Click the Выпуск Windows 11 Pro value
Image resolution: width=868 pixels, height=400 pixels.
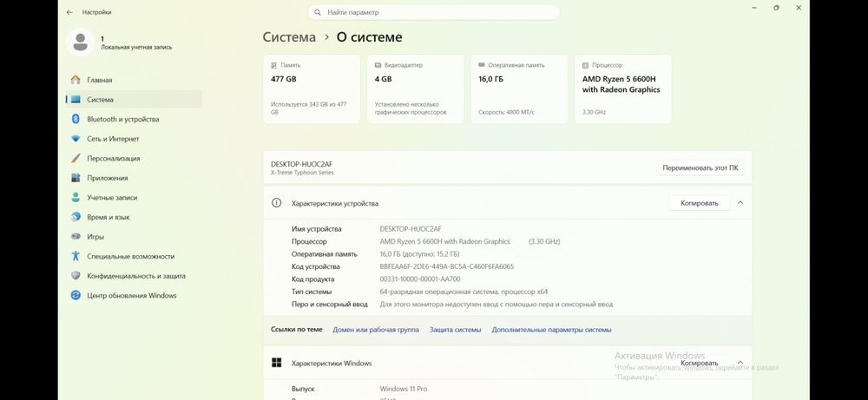(x=404, y=389)
